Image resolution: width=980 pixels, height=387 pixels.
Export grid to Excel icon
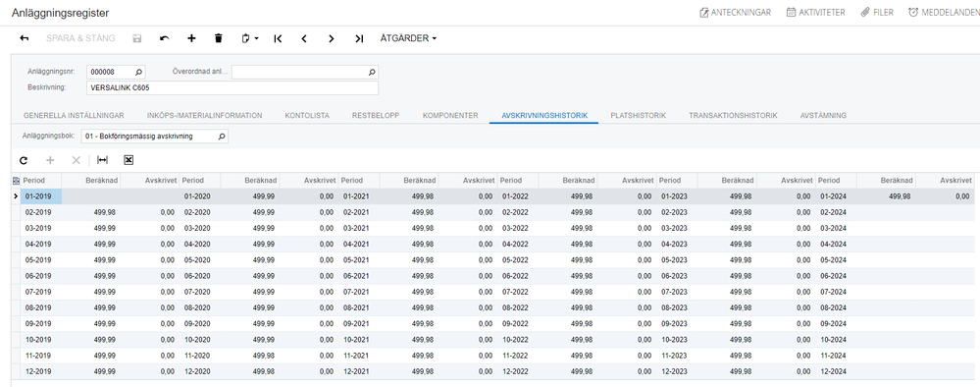(129, 161)
